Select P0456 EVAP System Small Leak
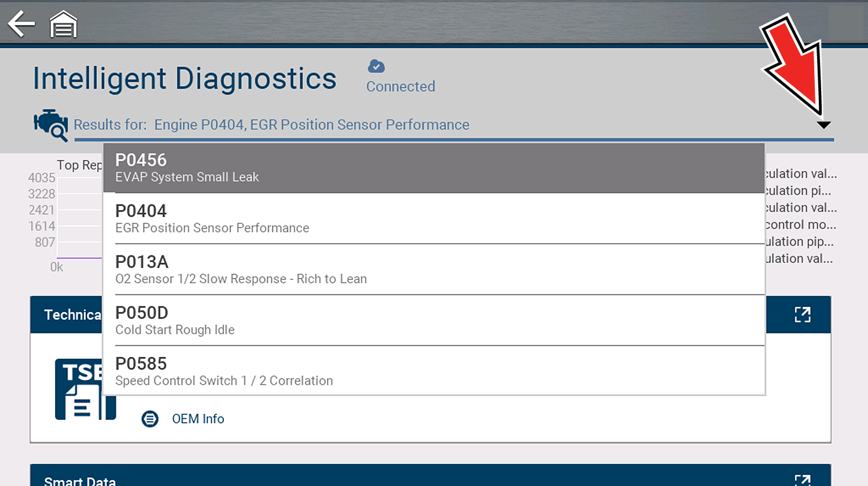 pos(434,168)
